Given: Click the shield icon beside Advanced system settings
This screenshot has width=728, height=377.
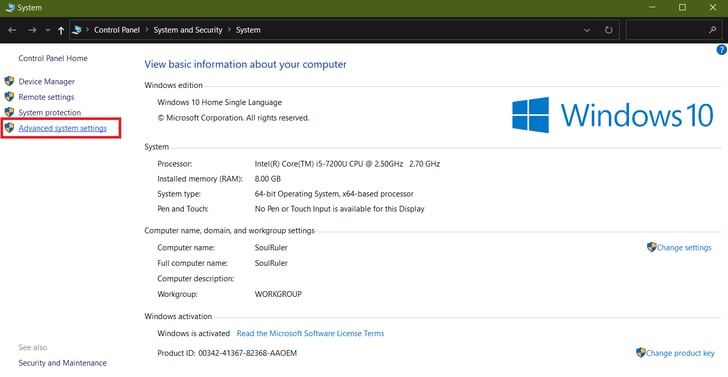Looking at the screenshot, I should click(9, 127).
